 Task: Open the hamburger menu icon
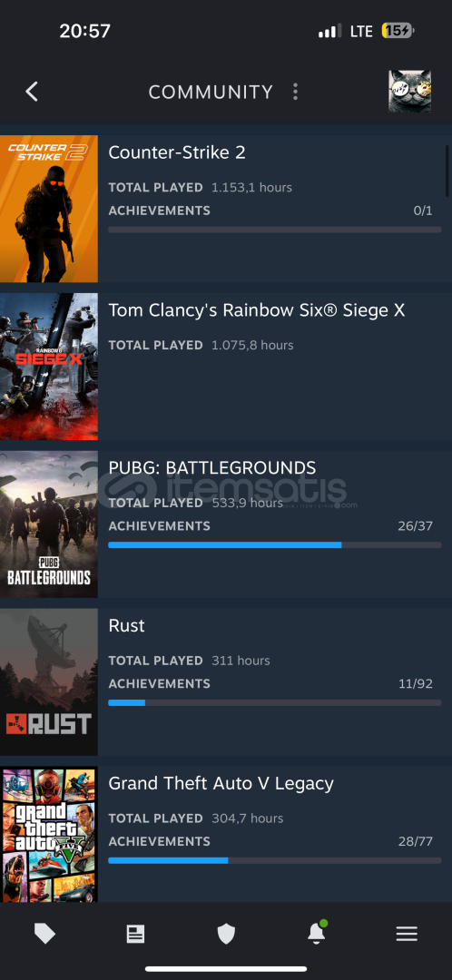click(407, 934)
